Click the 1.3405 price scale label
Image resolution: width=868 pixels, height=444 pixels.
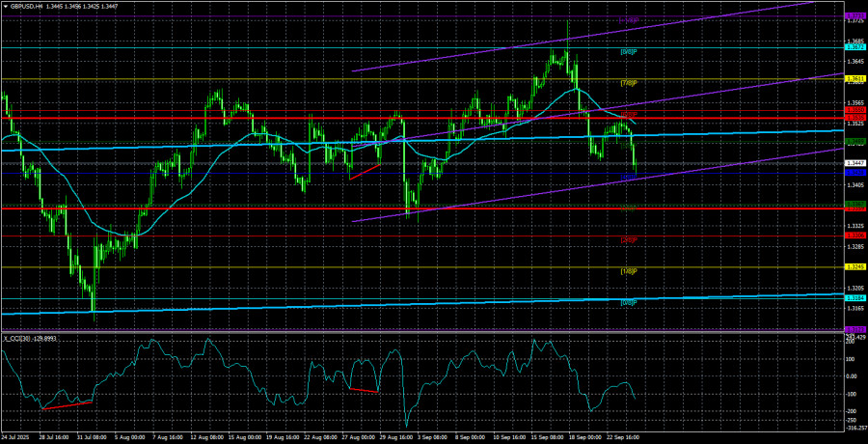click(854, 184)
